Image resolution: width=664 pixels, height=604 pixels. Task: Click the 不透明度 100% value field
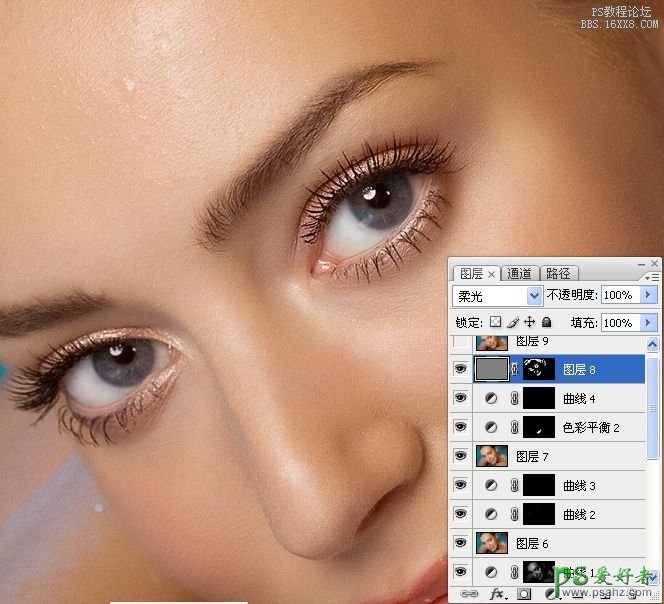pos(622,295)
